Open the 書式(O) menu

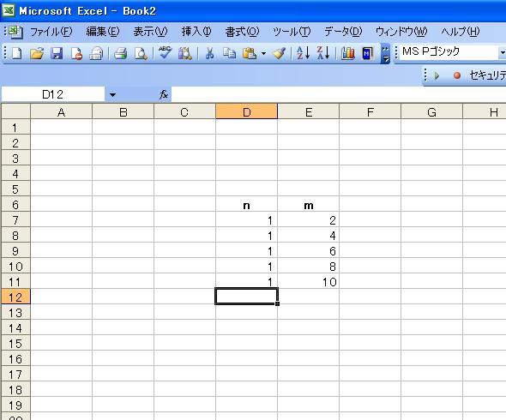242,32
